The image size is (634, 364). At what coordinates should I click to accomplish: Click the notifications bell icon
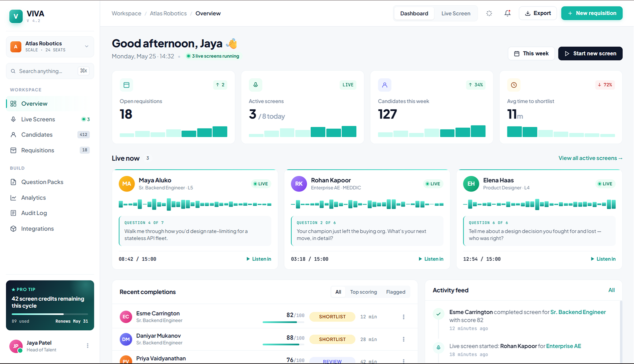pos(507,13)
